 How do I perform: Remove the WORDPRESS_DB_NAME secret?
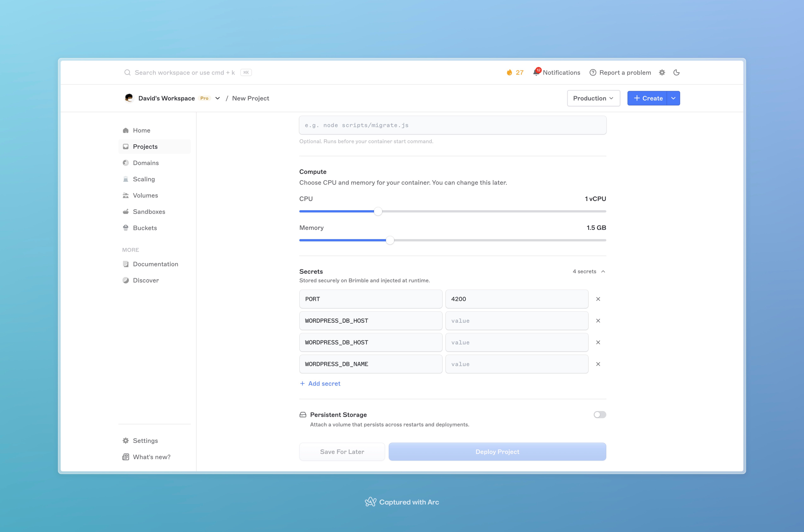(x=598, y=364)
